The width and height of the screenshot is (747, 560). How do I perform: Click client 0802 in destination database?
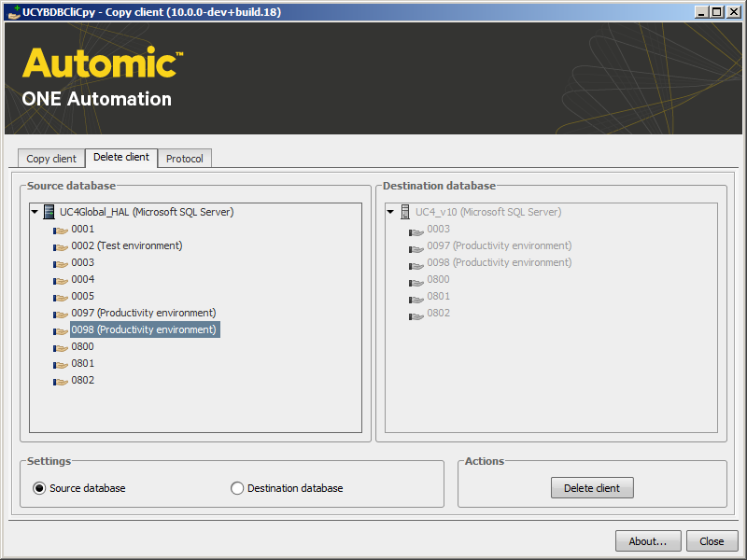pyautogui.click(x=438, y=313)
